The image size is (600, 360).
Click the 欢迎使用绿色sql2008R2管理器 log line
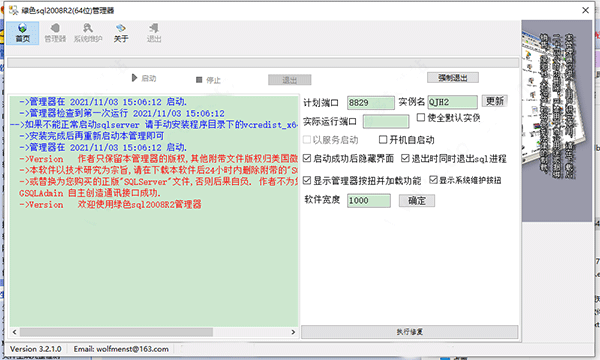point(110,204)
